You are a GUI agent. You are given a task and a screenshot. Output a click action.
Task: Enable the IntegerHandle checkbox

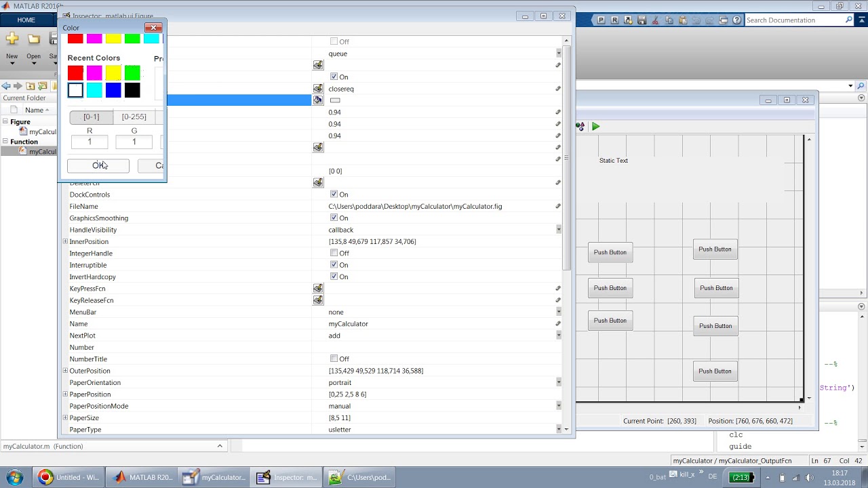tap(334, 253)
